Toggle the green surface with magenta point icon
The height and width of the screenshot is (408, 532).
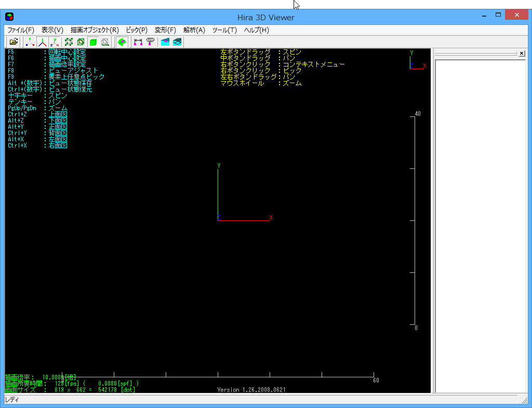pos(122,42)
